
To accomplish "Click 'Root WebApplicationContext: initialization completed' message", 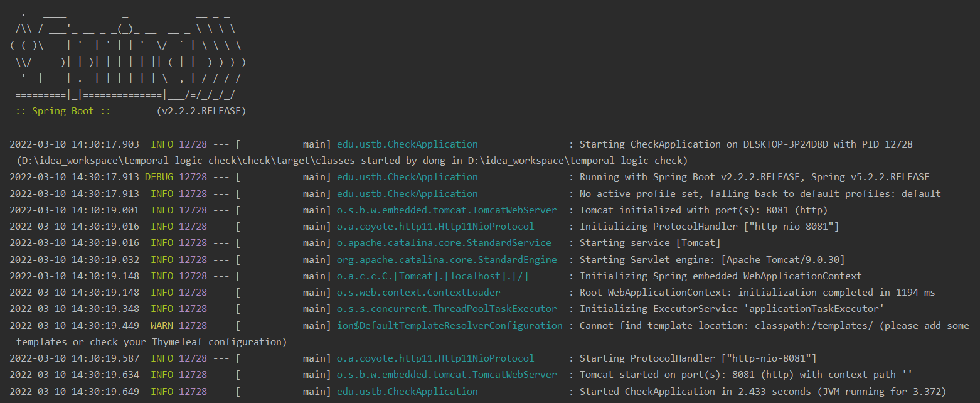I will pos(757,293).
